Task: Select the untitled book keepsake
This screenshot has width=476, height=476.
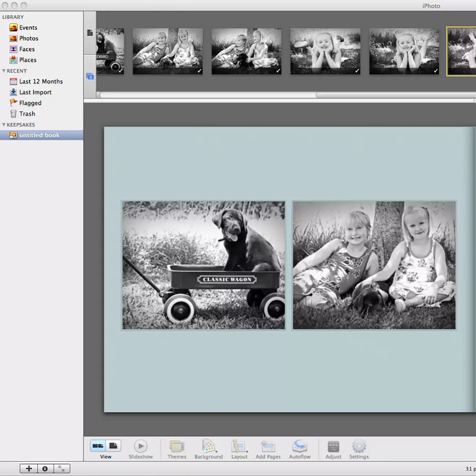Action: coord(41,135)
